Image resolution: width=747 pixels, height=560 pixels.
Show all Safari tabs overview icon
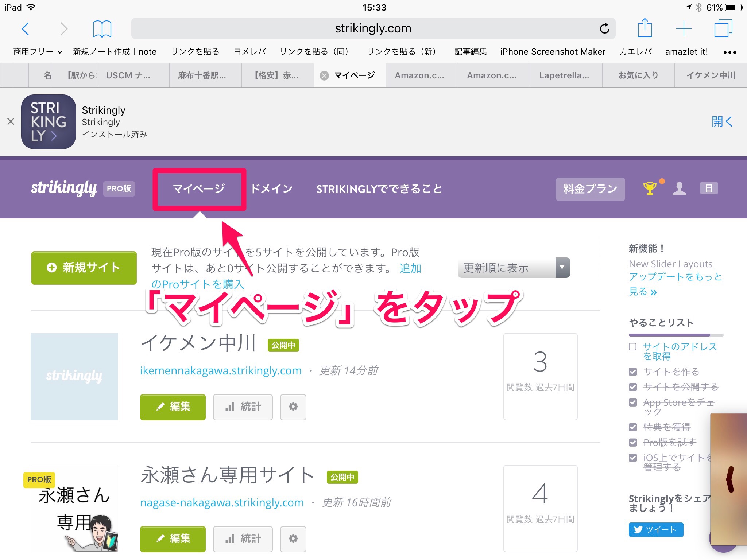coord(723,28)
